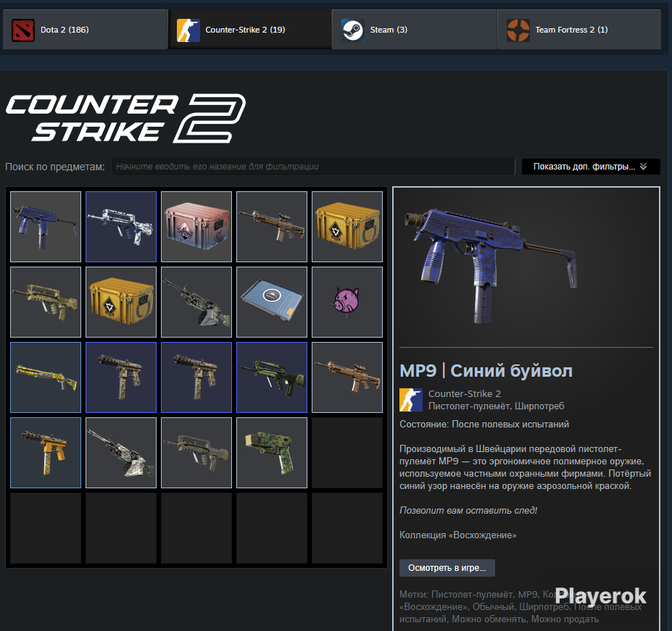The height and width of the screenshot is (631, 672).
Task: Focus the item search filter field
Action: tap(313, 166)
